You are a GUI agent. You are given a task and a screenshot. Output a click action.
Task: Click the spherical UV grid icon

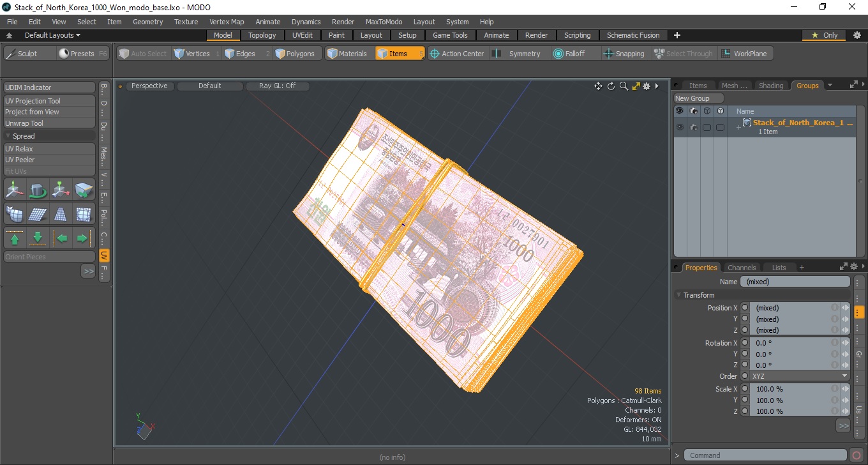coord(84,214)
